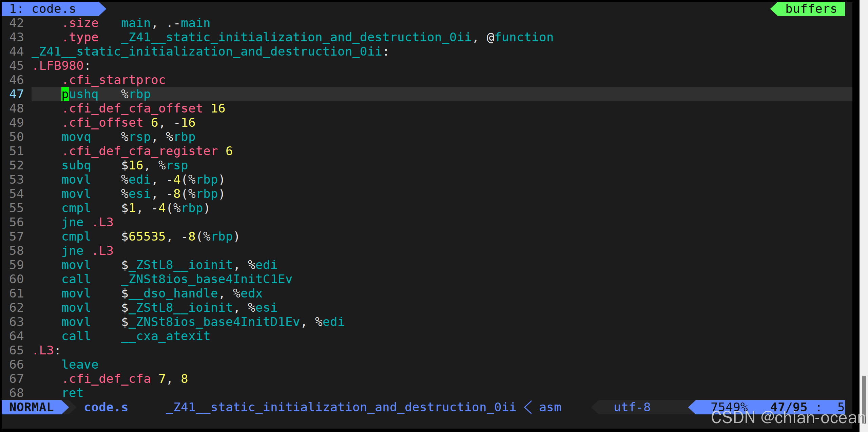The width and height of the screenshot is (868, 432).
Task: Click the highlighted line number 47
Action: [17, 94]
